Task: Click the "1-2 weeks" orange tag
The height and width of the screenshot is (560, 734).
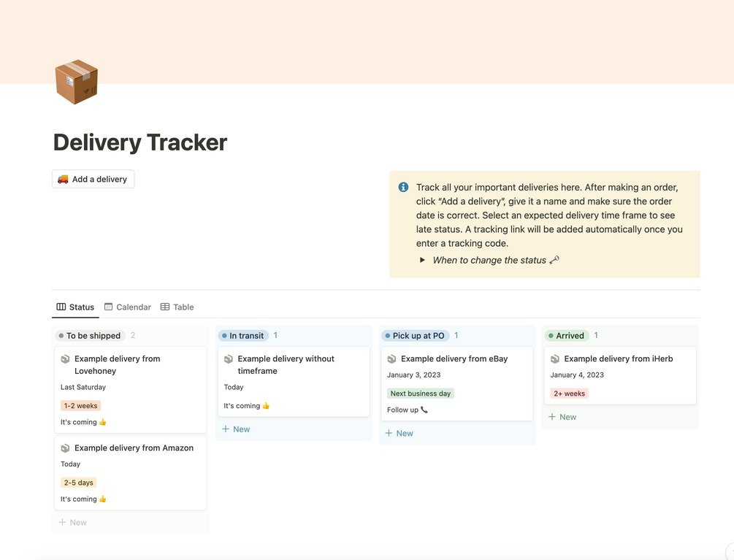Action: pos(80,406)
